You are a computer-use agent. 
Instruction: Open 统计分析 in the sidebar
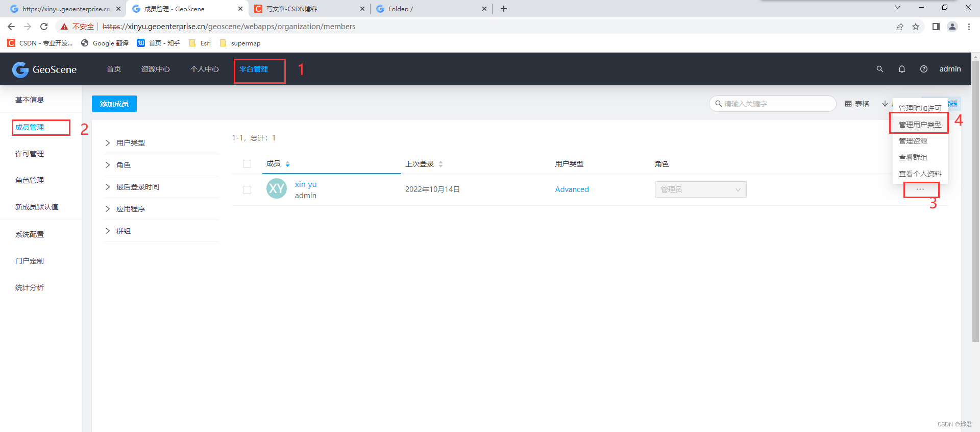coord(30,287)
